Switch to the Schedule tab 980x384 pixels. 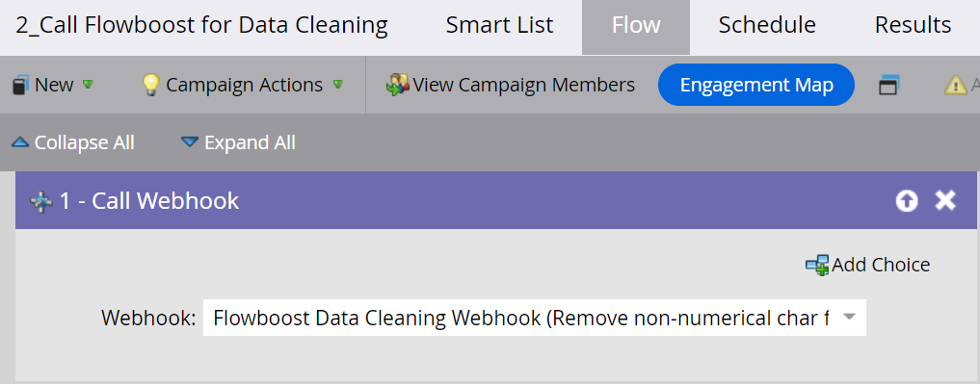(x=767, y=25)
